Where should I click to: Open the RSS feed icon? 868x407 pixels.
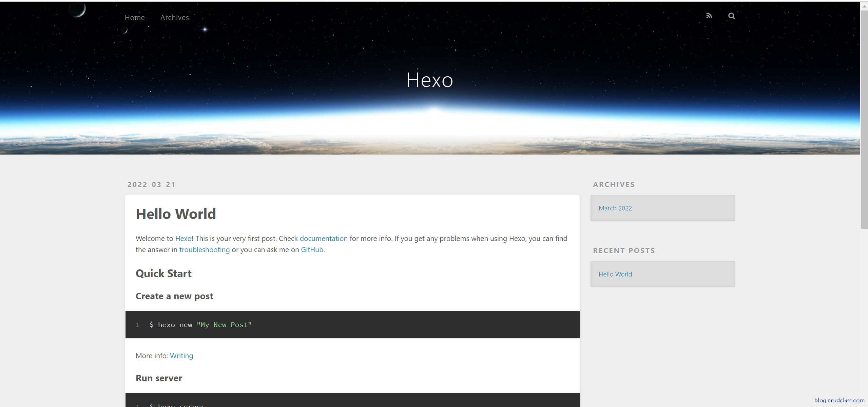click(x=709, y=16)
